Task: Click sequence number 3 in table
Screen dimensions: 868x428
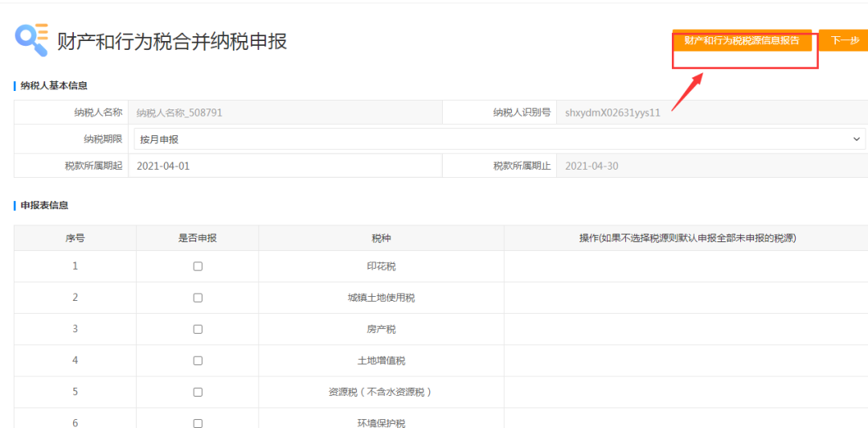Action: point(75,329)
